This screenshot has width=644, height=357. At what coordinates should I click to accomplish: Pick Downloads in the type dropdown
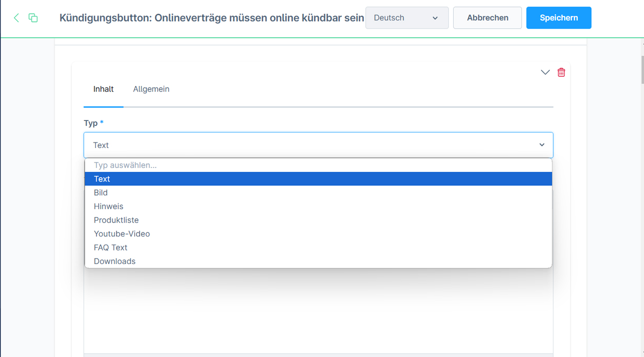[115, 261]
